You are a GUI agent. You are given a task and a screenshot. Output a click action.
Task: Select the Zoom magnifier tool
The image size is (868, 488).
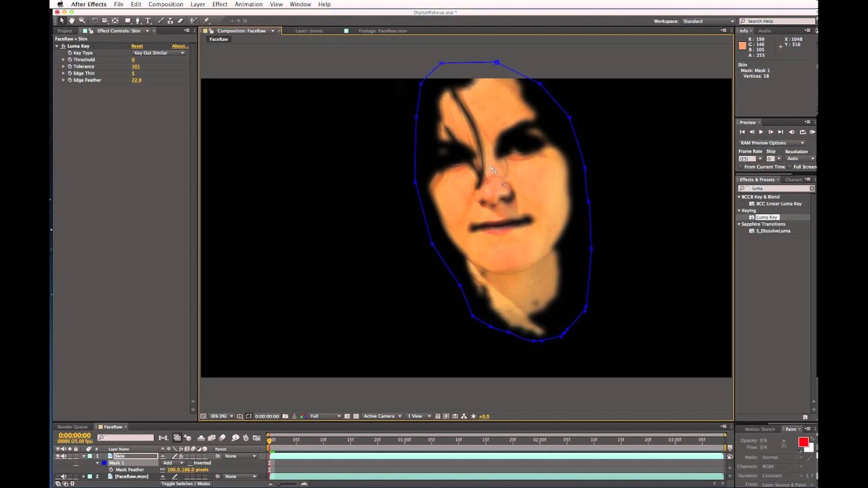tap(82, 21)
